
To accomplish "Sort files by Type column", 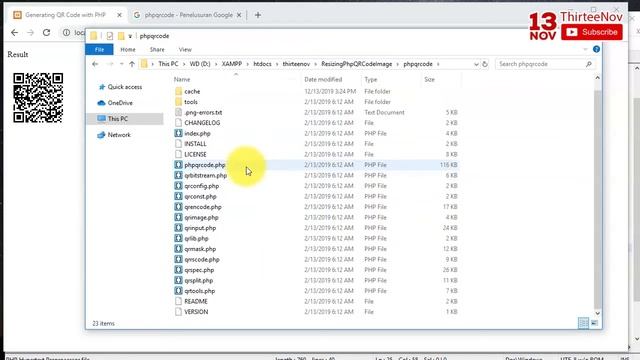I will click(371, 80).
